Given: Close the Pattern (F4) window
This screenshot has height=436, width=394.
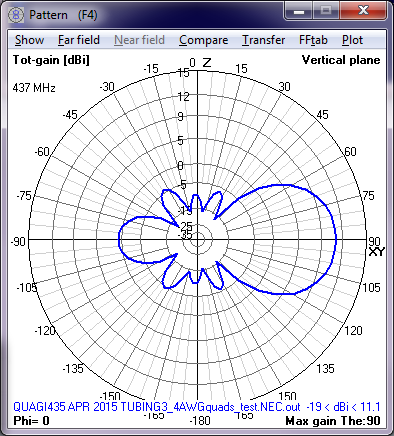Looking at the screenshot, I should 363,11.
